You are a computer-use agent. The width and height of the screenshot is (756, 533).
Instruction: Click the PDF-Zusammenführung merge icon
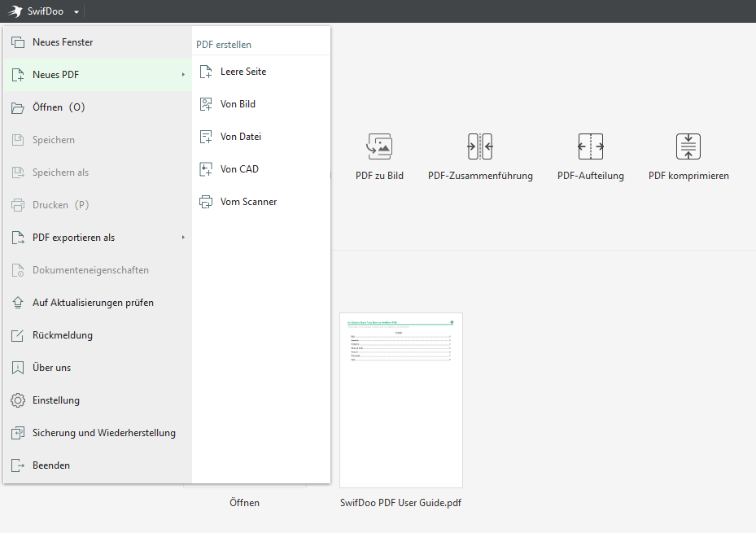click(x=480, y=146)
